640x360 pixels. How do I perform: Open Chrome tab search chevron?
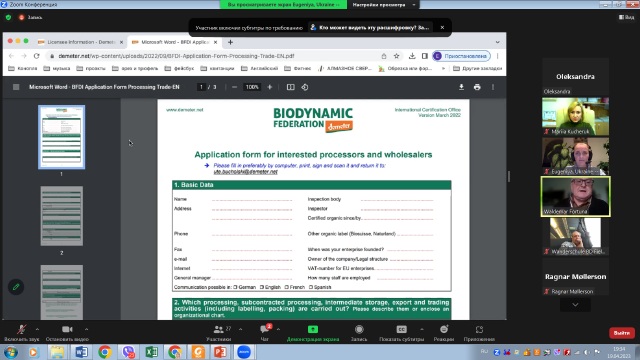pos(497,42)
